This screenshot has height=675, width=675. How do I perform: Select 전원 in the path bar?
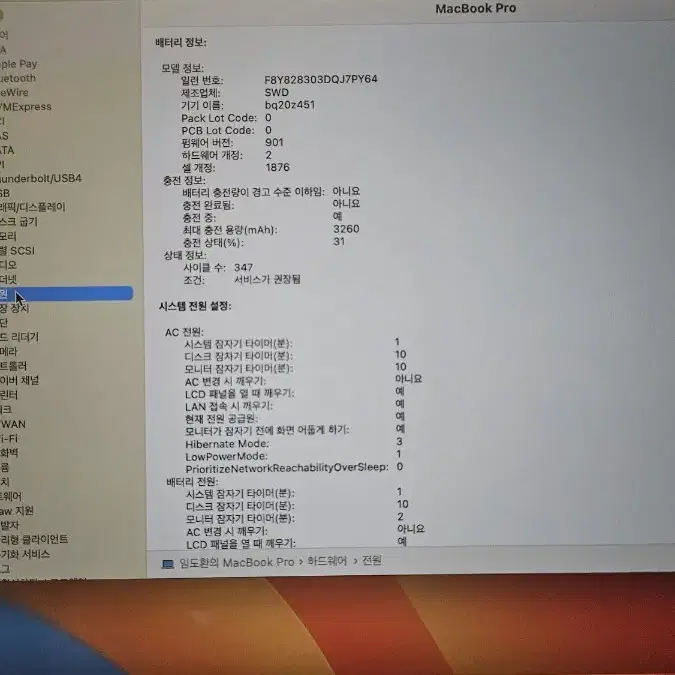pyautogui.click(x=372, y=560)
